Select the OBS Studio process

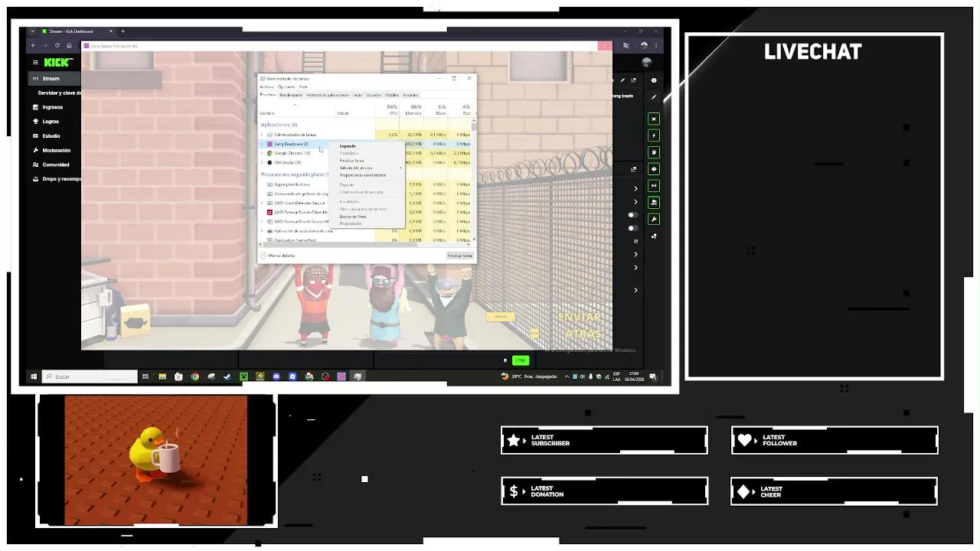(x=288, y=162)
